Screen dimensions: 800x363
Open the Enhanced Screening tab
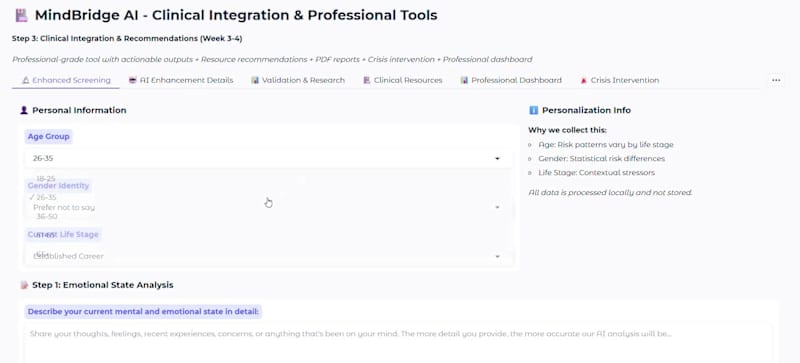pyautogui.click(x=66, y=80)
